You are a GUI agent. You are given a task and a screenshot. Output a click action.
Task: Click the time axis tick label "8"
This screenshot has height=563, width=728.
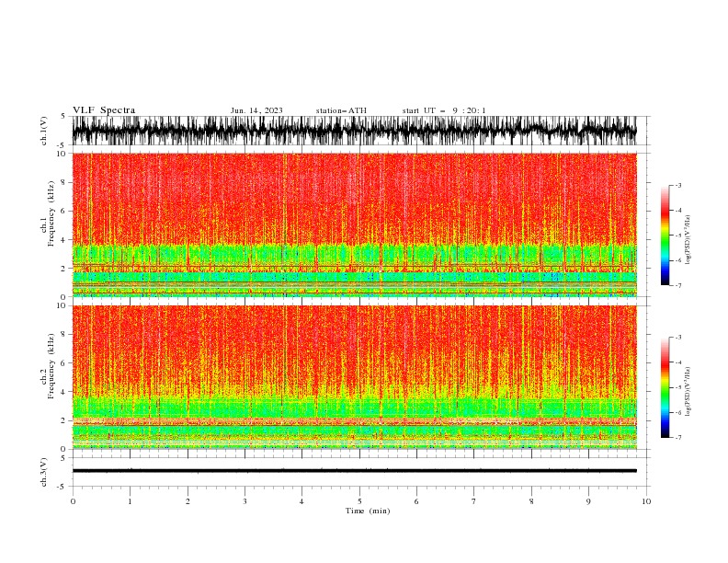tap(531, 501)
